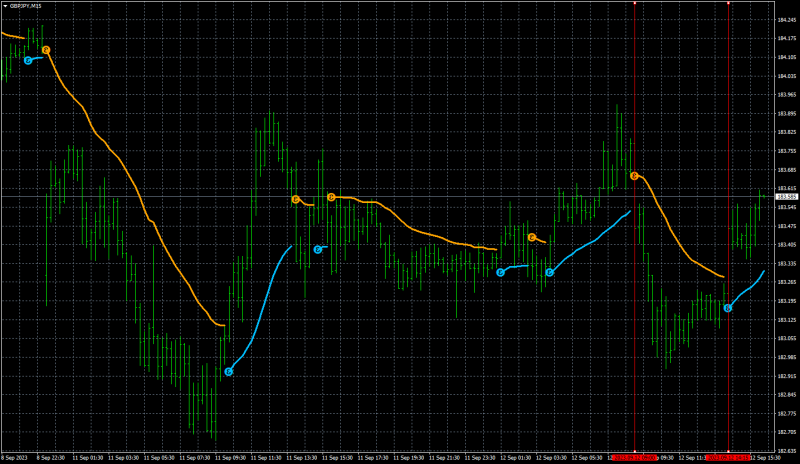Screen dimensions: 800x464
Task: Click the 182.845 price scale label
Action: pyautogui.click(x=787, y=395)
